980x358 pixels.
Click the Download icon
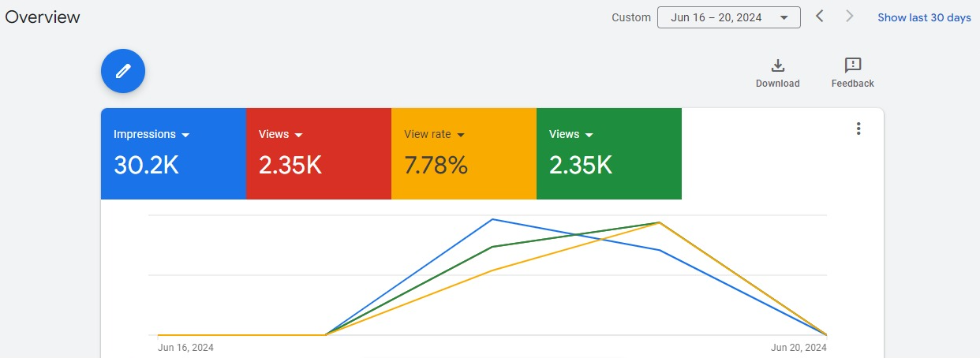(x=777, y=65)
